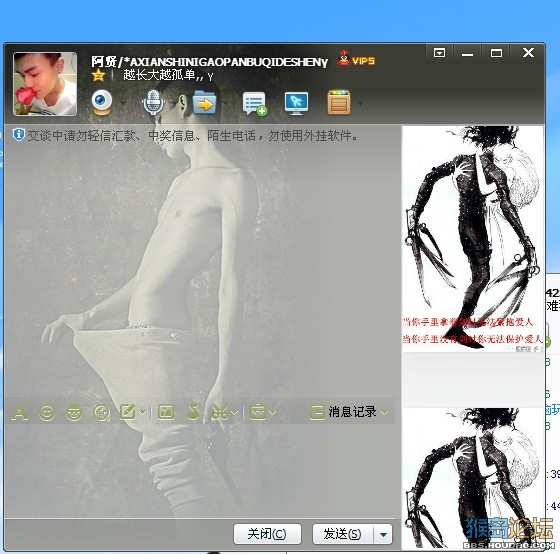This screenshot has height=554, width=560.
Task: Send a window shake nudge
Action: (x=102, y=413)
